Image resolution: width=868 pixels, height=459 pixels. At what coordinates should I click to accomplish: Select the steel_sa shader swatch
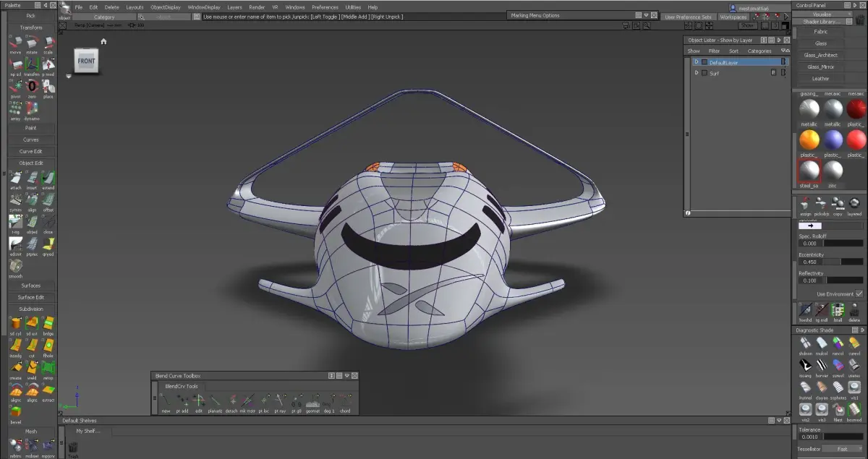(x=809, y=171)
